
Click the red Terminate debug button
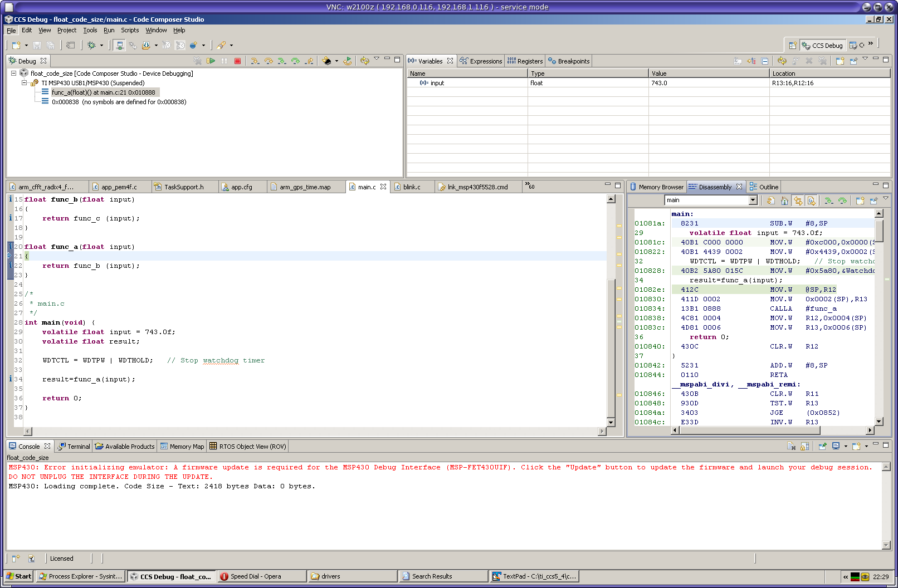pyautogui.click(x=237, y=61)
